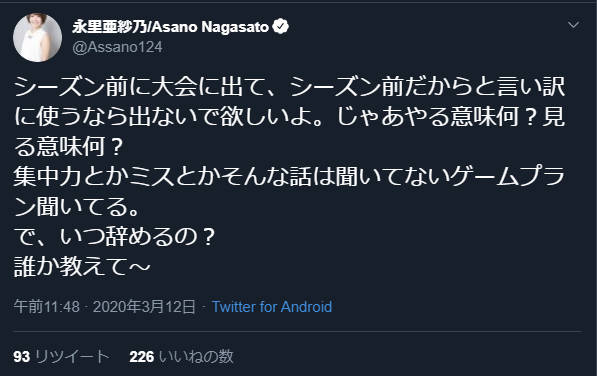Click the tweet line starting 集中力とかミスとか
Image resolution: width=597 pixels, height=376 pixels.
[289, 177]
